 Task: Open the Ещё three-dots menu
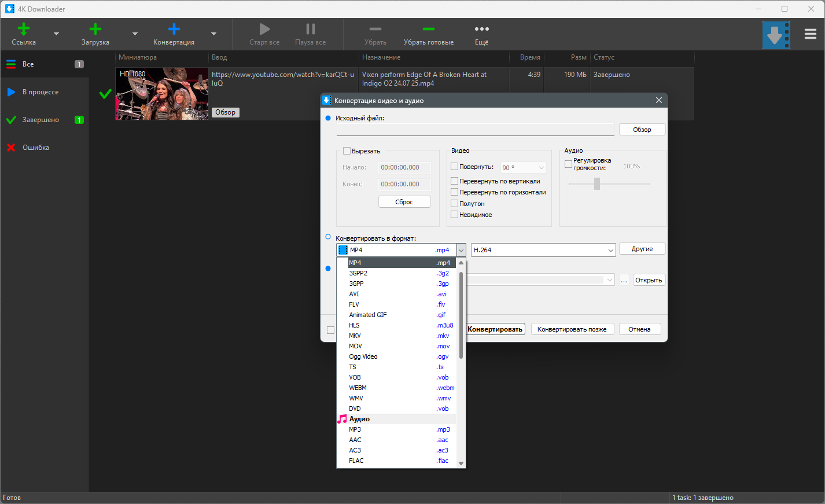tap(481, 30)
